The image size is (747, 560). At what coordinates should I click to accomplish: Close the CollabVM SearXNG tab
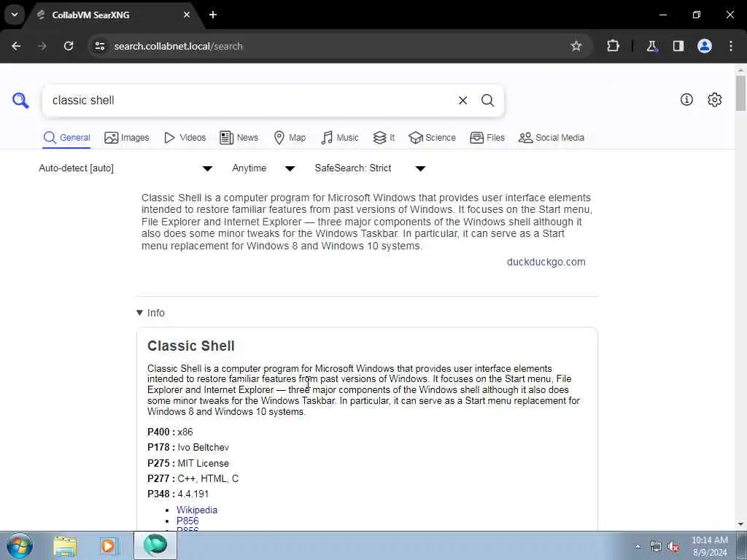pyautogui.click(x=187, y=15)
